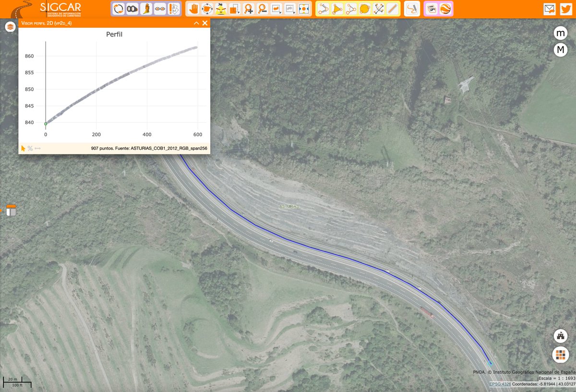Click the castle monument round button
The height and width of the screenshot is (392, 576).
pos(560,336)
